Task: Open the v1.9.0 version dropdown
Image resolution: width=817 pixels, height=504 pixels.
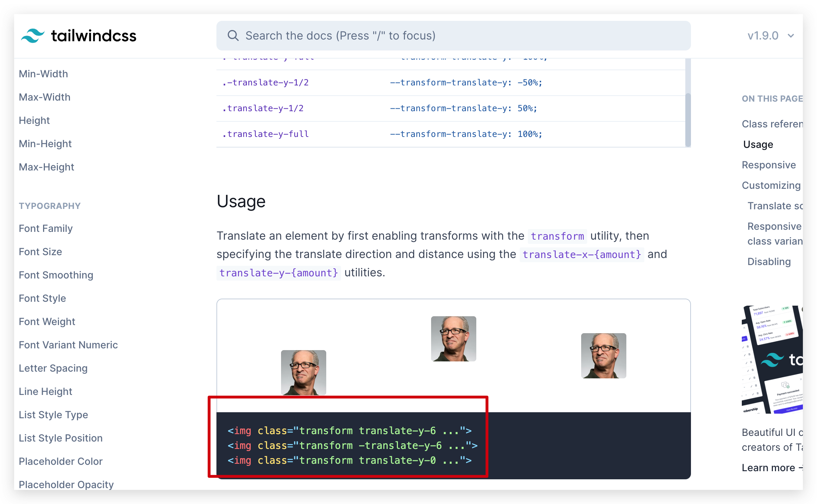Action: click(771, 35)
